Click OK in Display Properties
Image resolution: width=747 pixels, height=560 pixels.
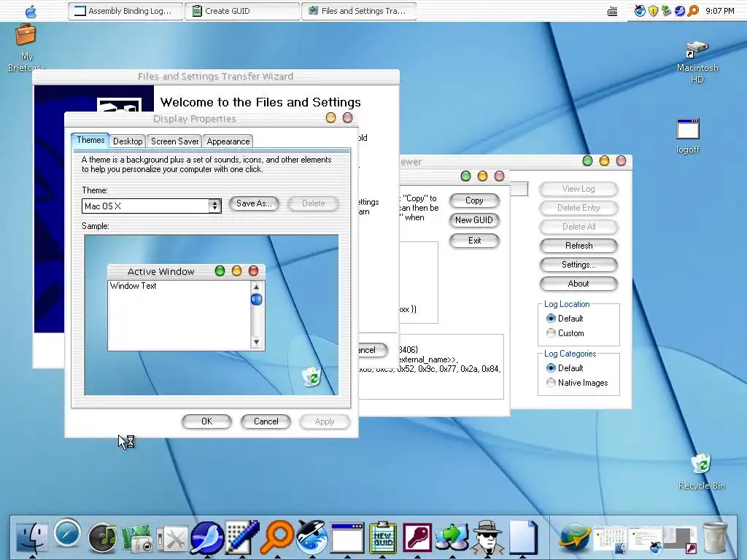click(206, 421)
